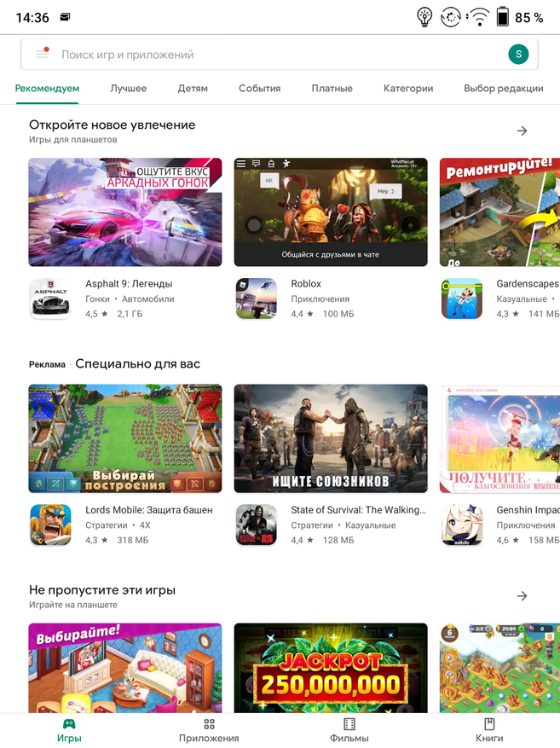Tap the Wi-Fi icon in status bar
This screenshot has width=560, height=748.
pyautogui.click(x=480, y=17)
